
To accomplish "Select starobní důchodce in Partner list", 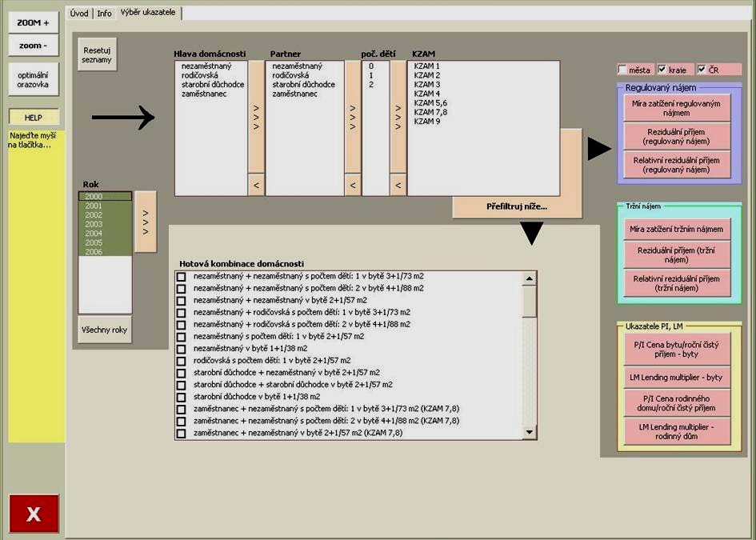I will (x=305, y=84).
